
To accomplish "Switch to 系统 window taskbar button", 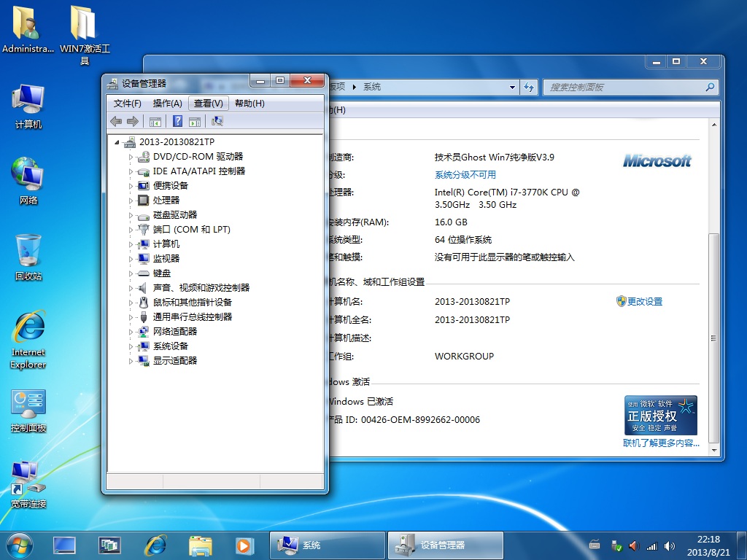I will (x=327, y=545).
